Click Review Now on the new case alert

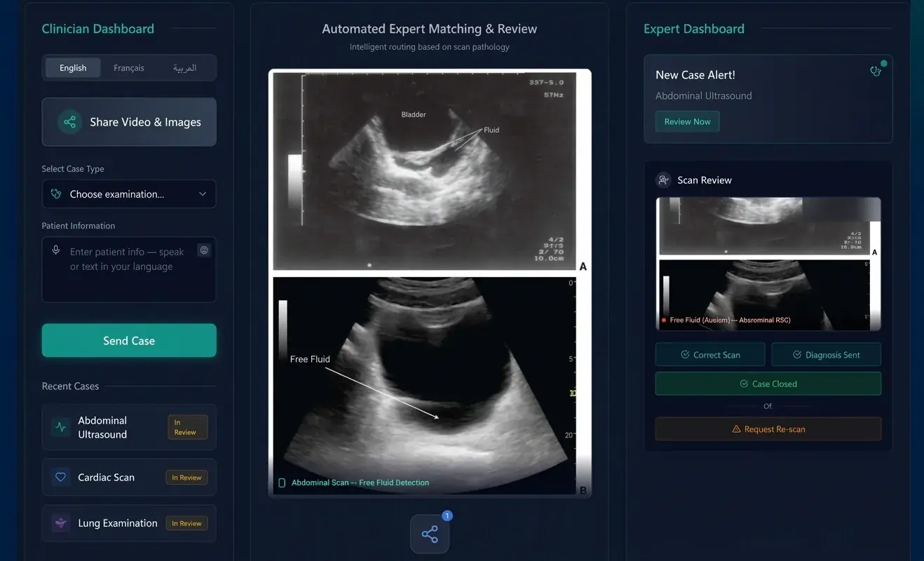click(687, 121)
